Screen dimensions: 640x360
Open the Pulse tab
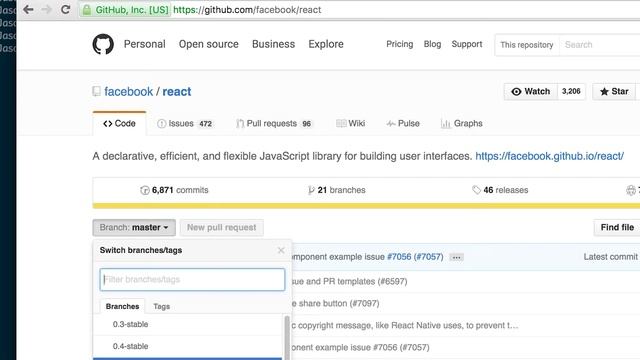coord(403,123)
